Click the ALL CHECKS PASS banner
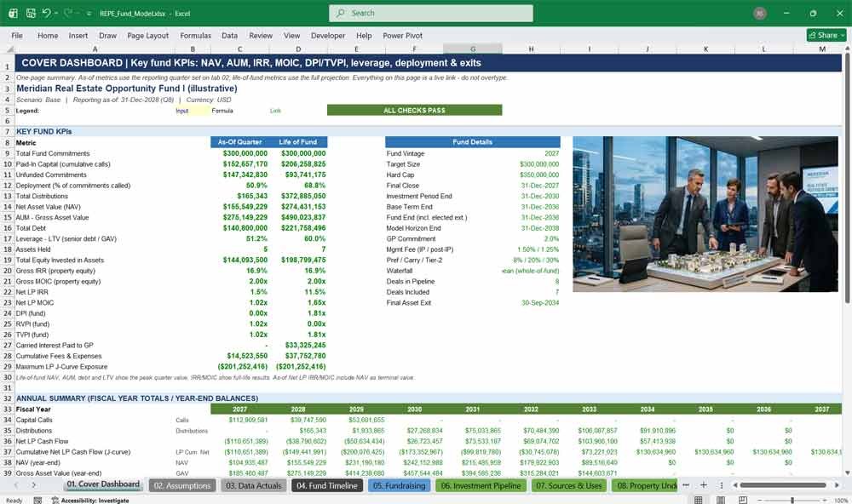Screen dimensions: 852x504 [414, 111]
